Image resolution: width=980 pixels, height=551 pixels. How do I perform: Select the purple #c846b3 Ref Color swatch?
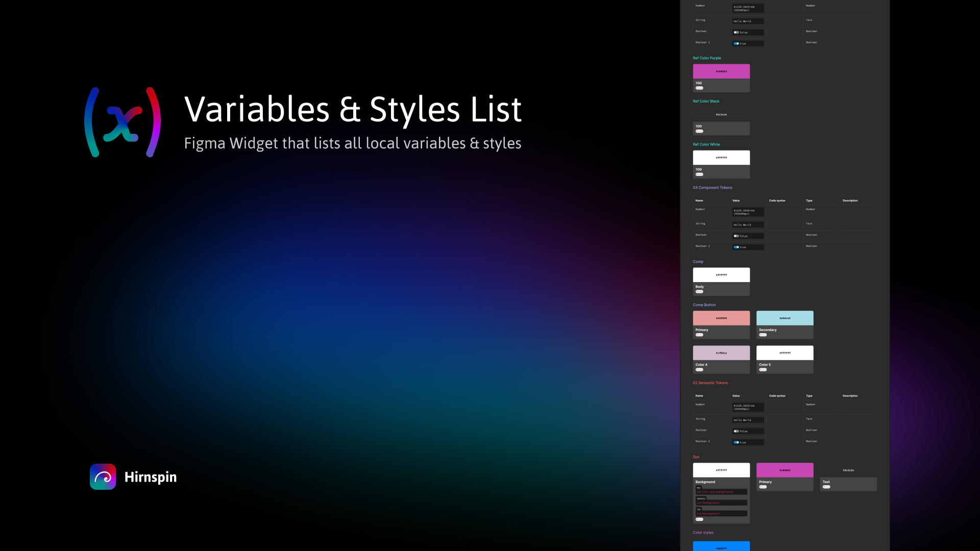coord(721,71)
